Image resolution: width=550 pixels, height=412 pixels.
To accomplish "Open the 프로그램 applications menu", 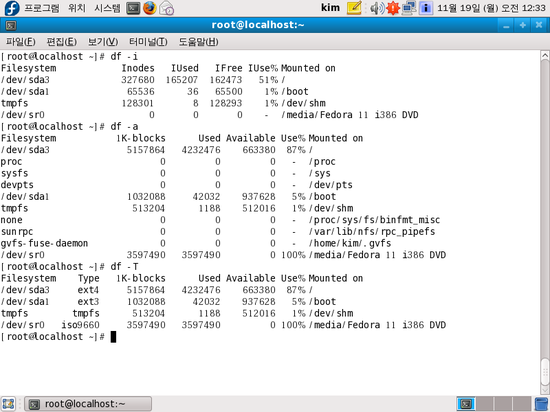I will point(42,8).
